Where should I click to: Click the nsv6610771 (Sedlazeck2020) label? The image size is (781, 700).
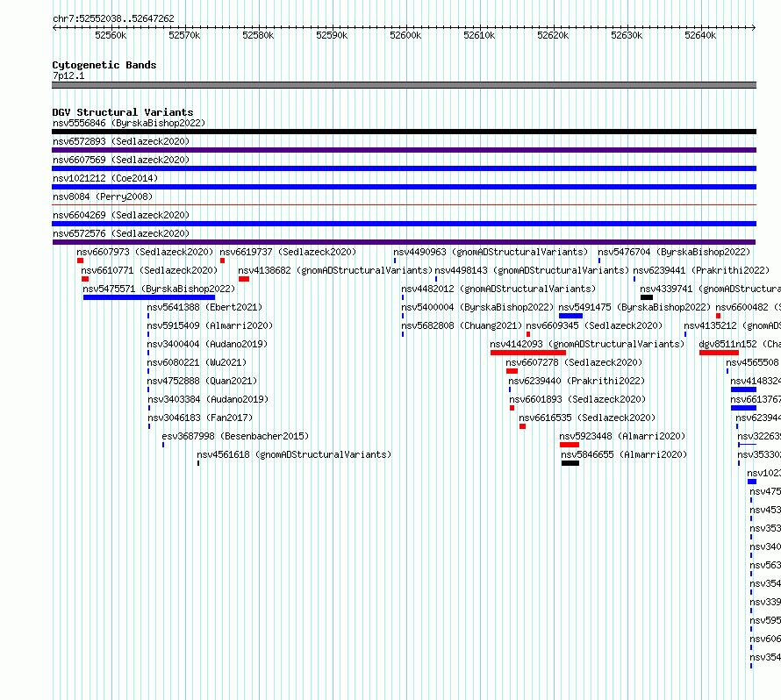click(149, 270)
